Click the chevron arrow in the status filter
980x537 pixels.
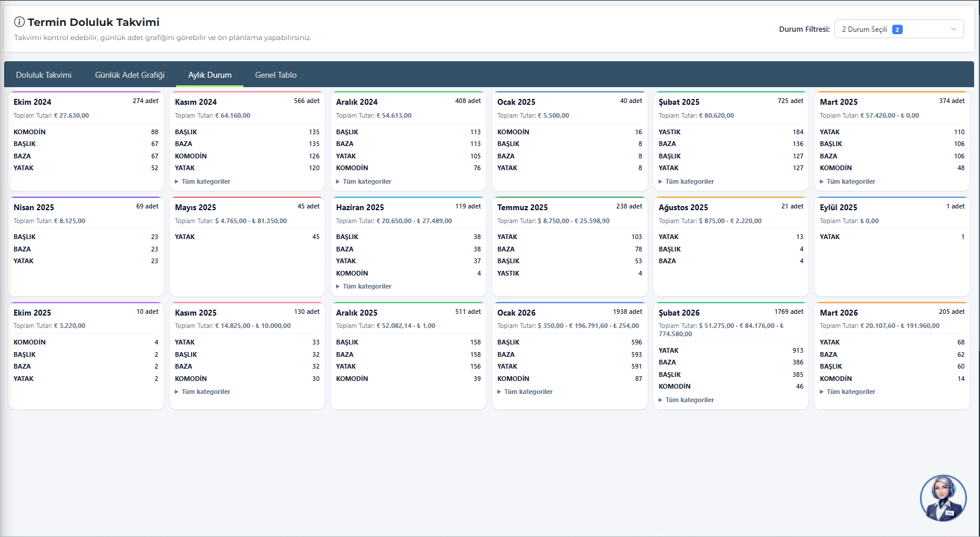pyautogui.click(x=953, y=29)
